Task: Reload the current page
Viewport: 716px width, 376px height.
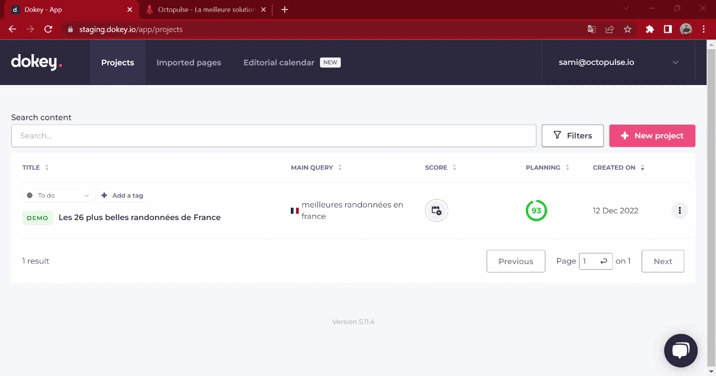Action: click(48, 29)
